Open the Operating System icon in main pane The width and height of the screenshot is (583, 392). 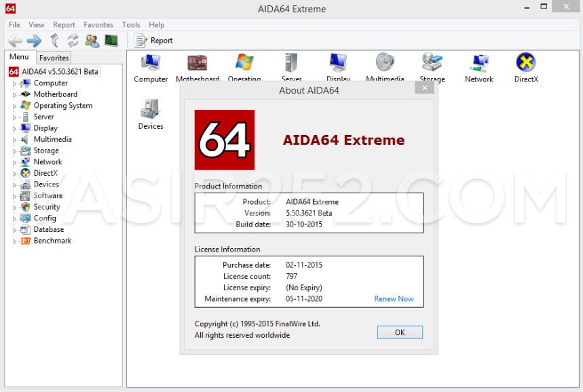click(244, 62)
